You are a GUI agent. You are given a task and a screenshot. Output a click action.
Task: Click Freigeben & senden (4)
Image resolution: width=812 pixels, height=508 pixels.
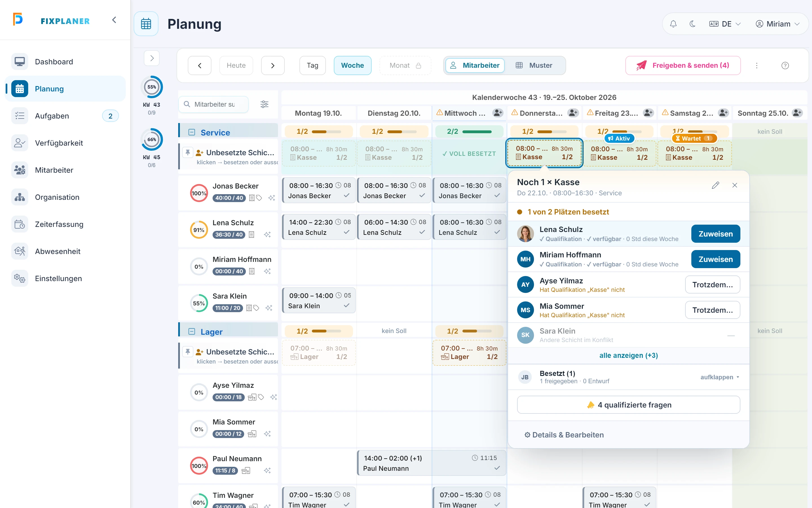683,65
